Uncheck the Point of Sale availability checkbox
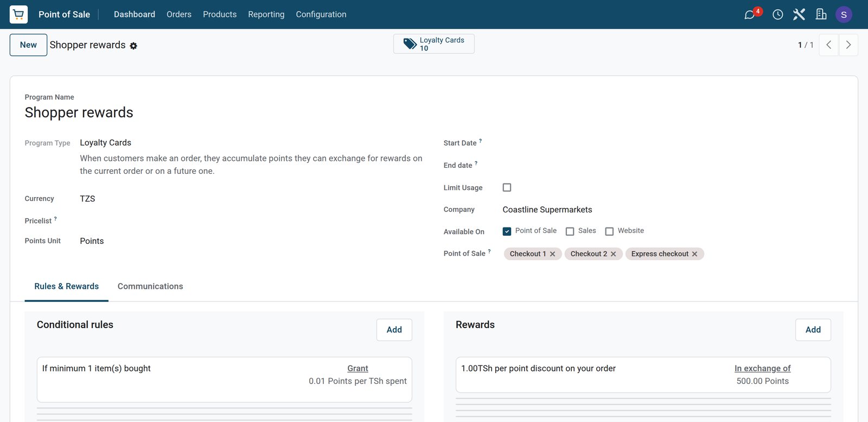This screenshot has height=422, width=868. [507, 231]
